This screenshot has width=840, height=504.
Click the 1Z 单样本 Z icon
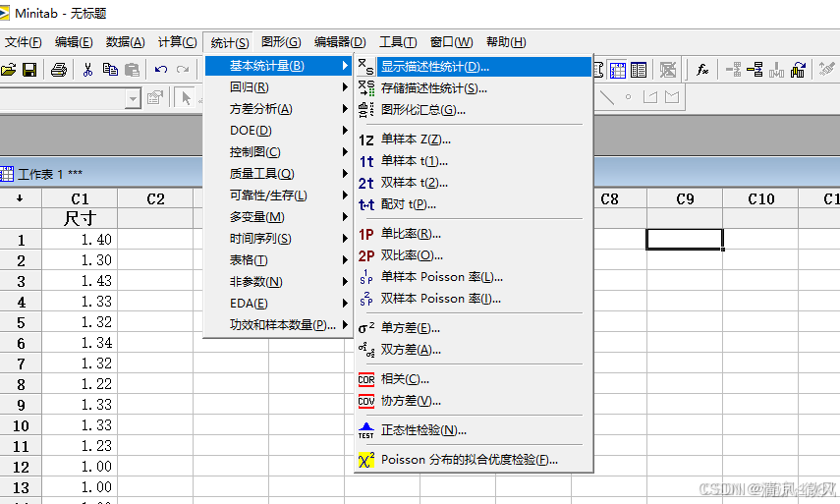(x=366, y=140)
